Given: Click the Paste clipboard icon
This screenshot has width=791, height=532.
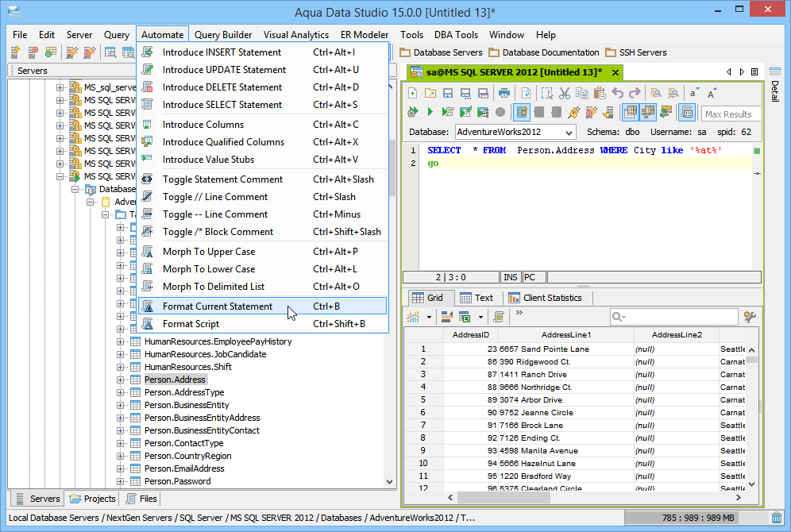Looking at the screenshot, I should pyautogui.click(x=600, y=93).
